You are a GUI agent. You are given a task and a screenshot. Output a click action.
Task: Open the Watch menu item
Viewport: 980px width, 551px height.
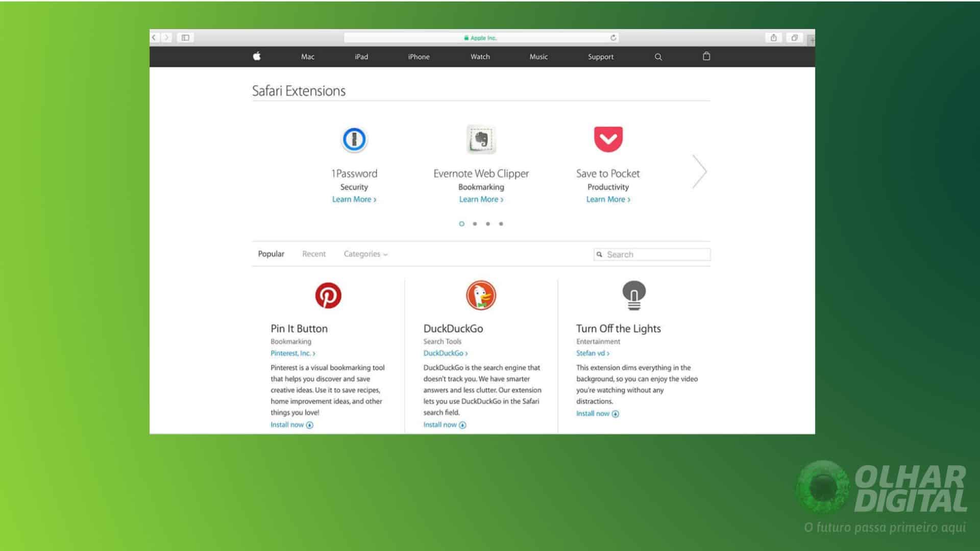[x=480, y=57]
